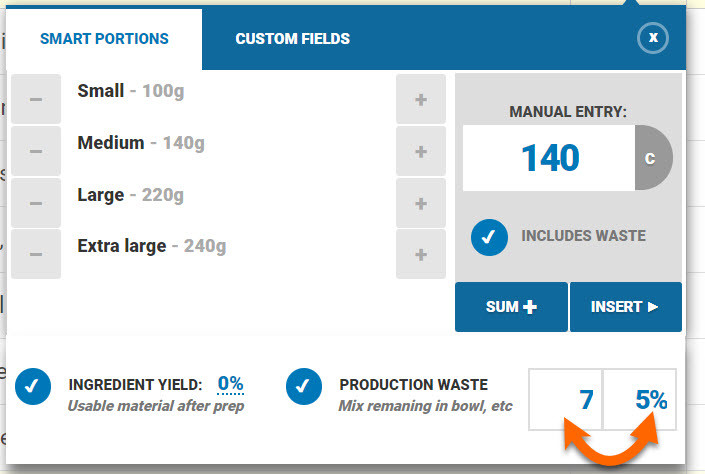Decrease the Medium 140g portion count
Screen dimensions: 705x474
(x=36, y=151)
